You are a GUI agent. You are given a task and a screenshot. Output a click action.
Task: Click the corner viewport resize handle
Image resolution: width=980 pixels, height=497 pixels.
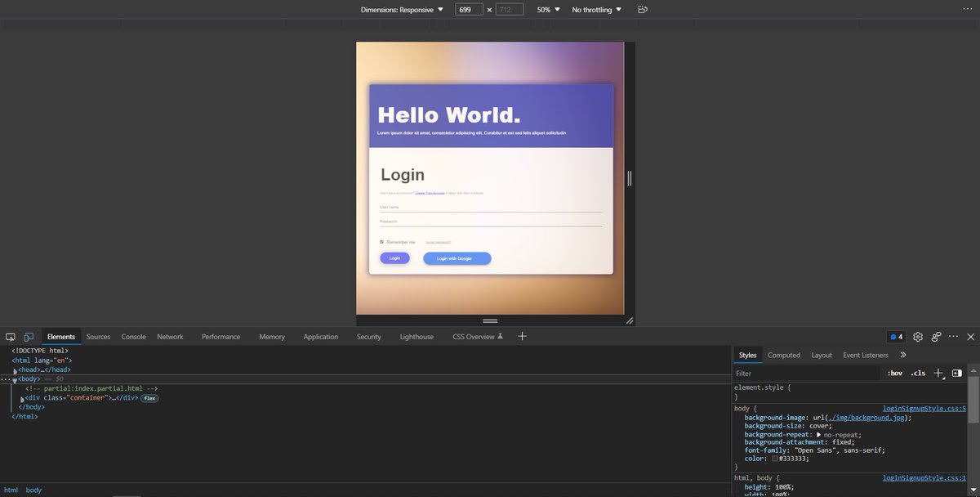(630, 320)
